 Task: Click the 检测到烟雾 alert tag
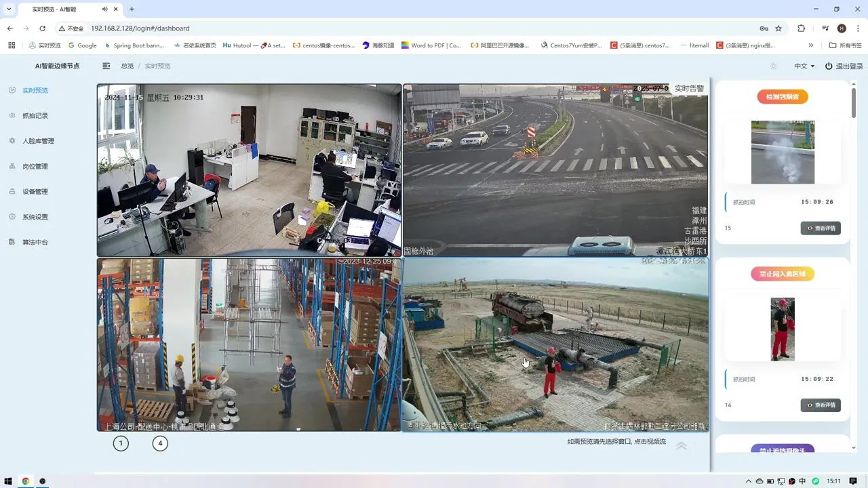point(783,97)
